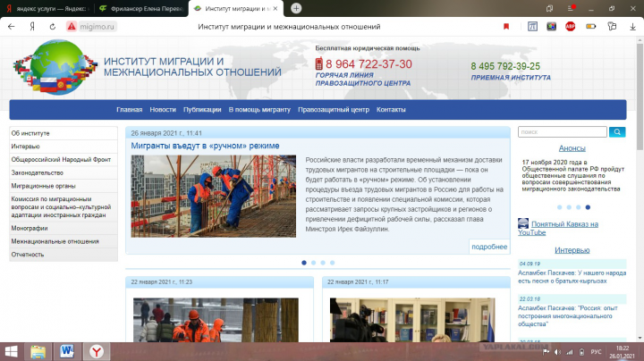Reload the page with the refresh icon
The width and height of the screenshot is (644, 361).
pos(53,27)
